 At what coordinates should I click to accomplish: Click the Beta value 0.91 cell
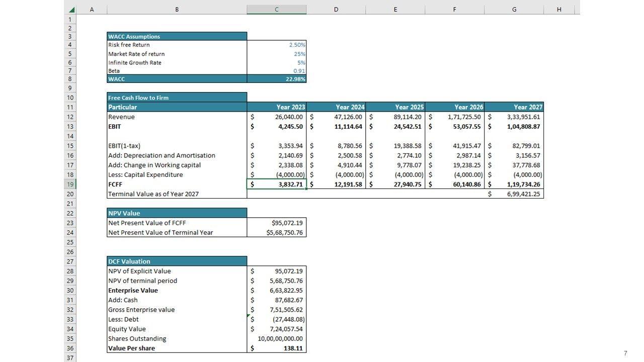pyautogui.click(x=276, y=71)
